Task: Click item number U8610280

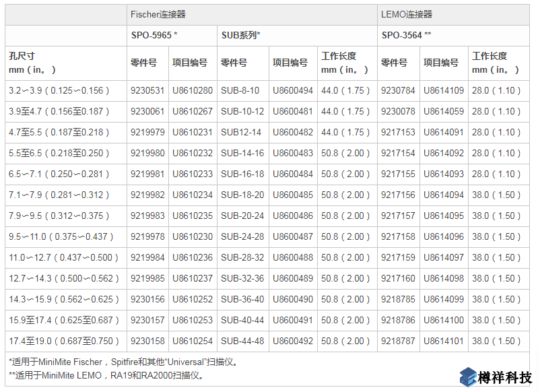Action: (x=192, y=91)
